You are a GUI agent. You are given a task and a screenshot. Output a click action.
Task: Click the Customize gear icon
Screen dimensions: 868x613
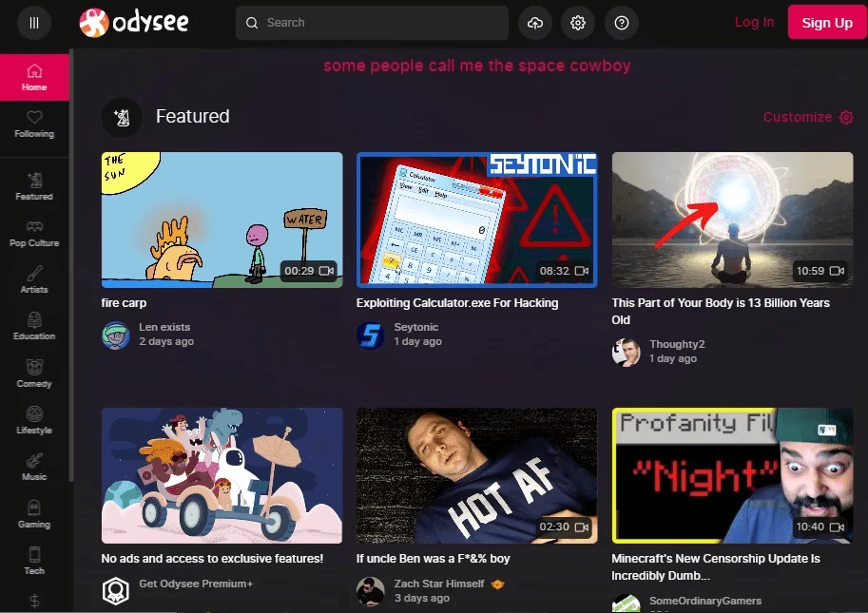[846, 117]
